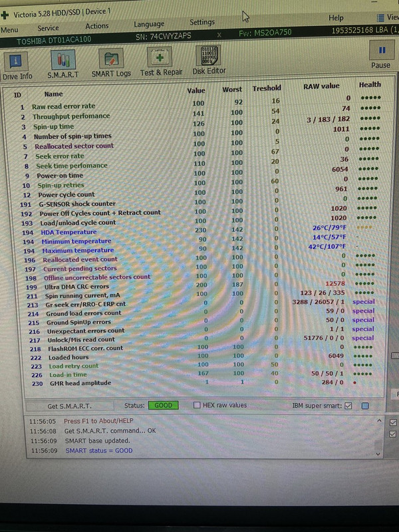399x532 pixels.
Task: Select the FlashROM ECC corr. count row
Action: [200, 347]
